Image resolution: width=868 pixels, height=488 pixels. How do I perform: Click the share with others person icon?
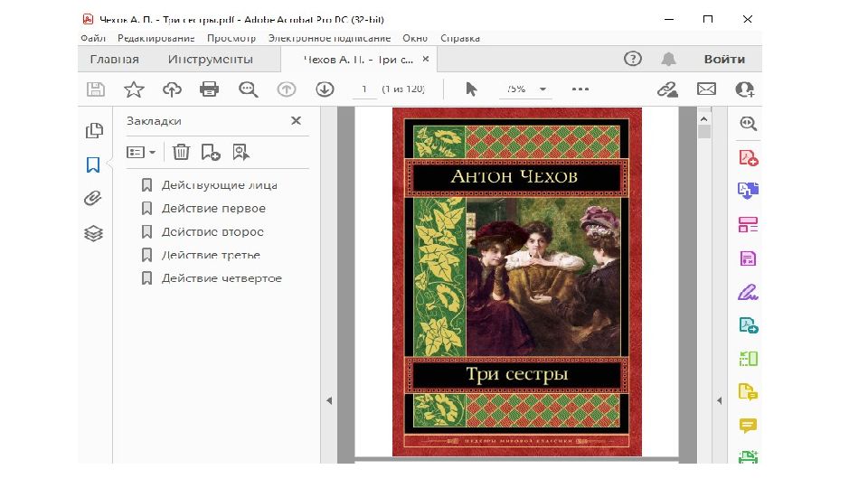coord(745,89)
